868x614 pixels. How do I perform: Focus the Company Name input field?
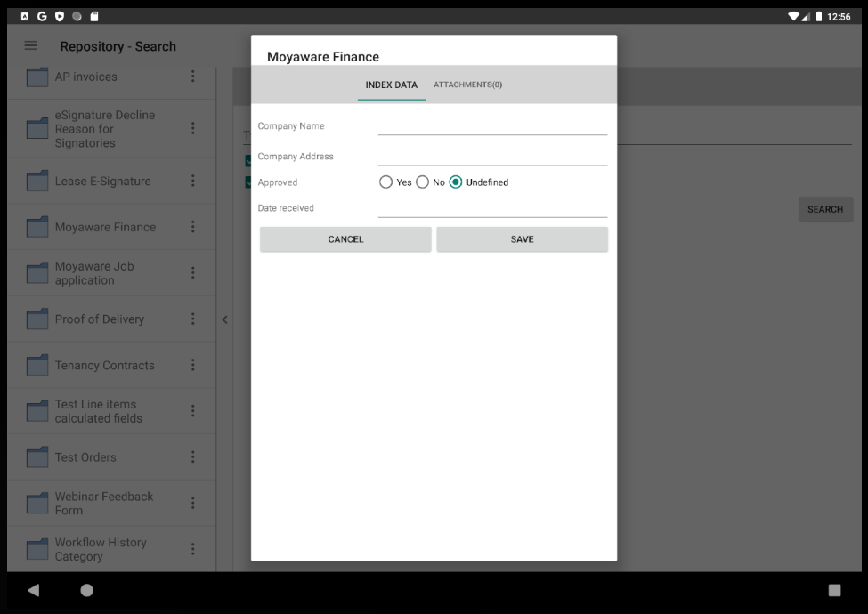(x=492, y=126)
